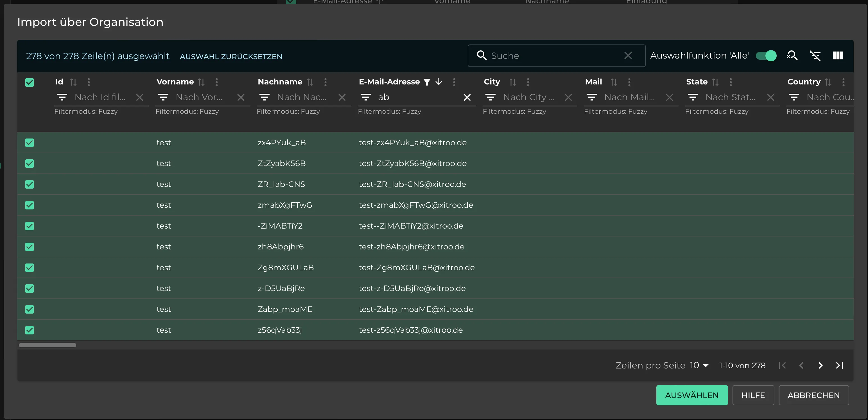
Task: Click the AUSWÄHLEN button
Action: point(692,395)
